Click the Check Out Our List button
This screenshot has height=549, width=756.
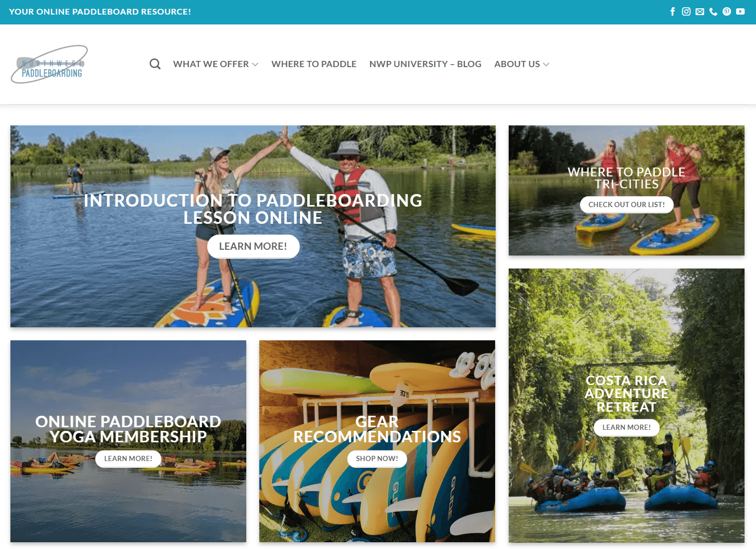(626, 205)
